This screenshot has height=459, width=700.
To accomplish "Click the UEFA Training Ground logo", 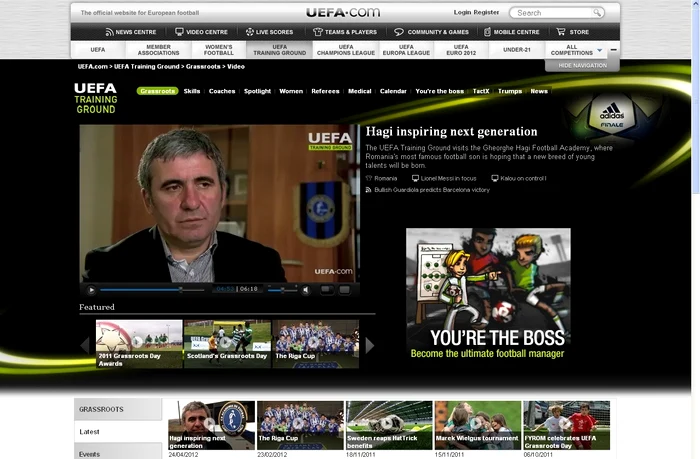I will 96,98.
